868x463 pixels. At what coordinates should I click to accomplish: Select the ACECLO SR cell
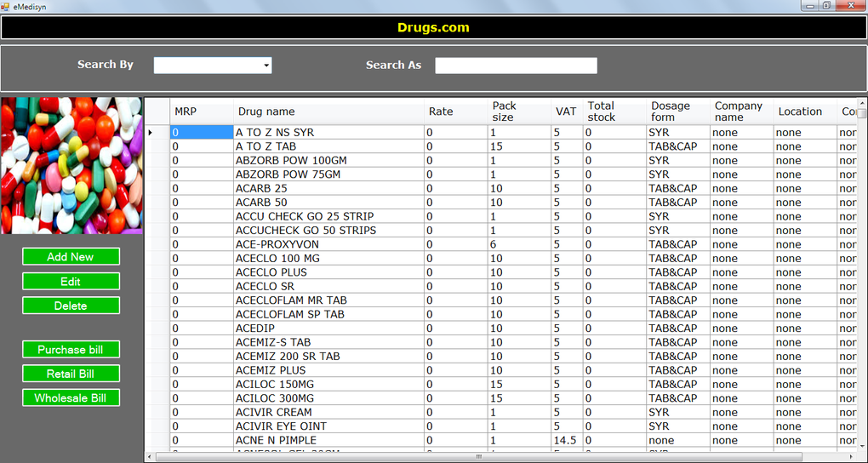click(328, 286)
